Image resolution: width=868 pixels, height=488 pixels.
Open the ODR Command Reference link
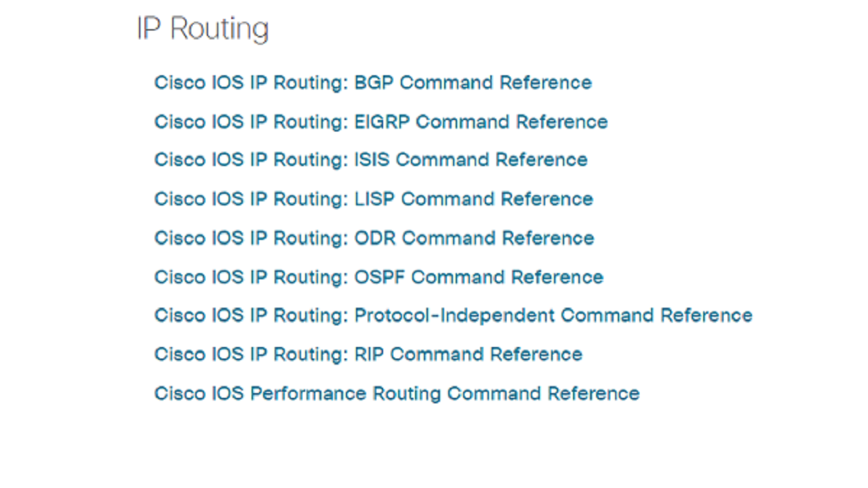(374, 239)
